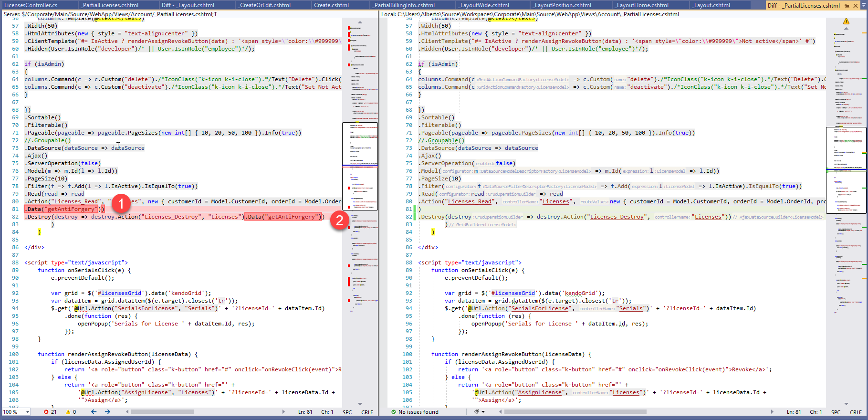Image resolution: width=868 pixels, height=420 pixels.
Task: Click 'Ch: 1' in right pane status bar
Action: click(816, 412)
